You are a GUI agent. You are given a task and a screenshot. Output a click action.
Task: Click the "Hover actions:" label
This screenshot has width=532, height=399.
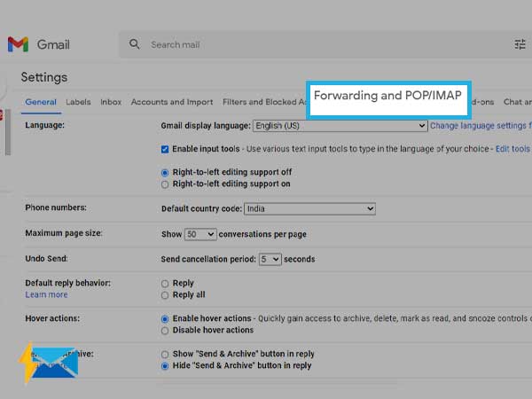tap(52, 318)
